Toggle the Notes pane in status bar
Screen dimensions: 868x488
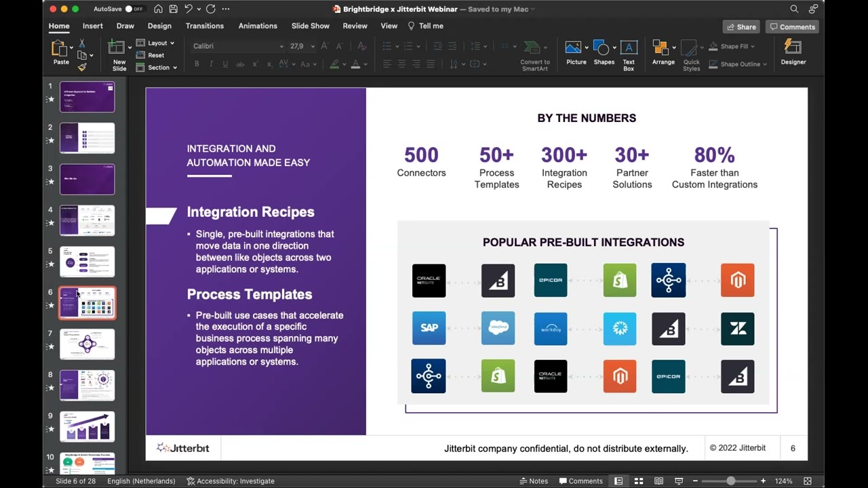534,481
